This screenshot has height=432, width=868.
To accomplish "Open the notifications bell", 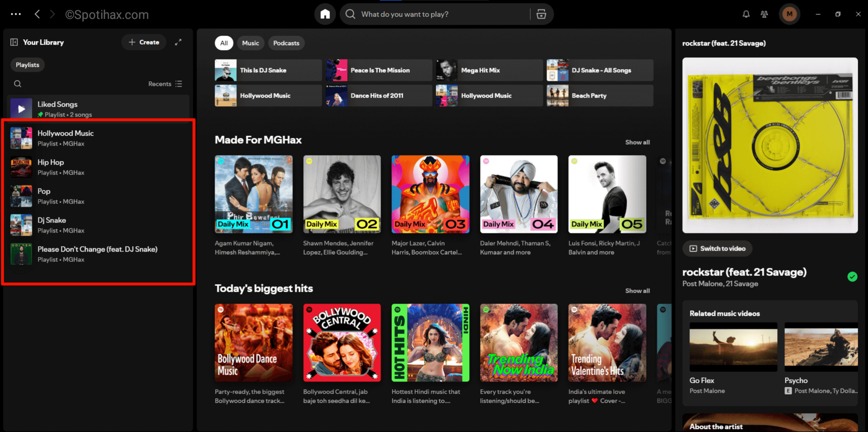I will click(746, 14).
